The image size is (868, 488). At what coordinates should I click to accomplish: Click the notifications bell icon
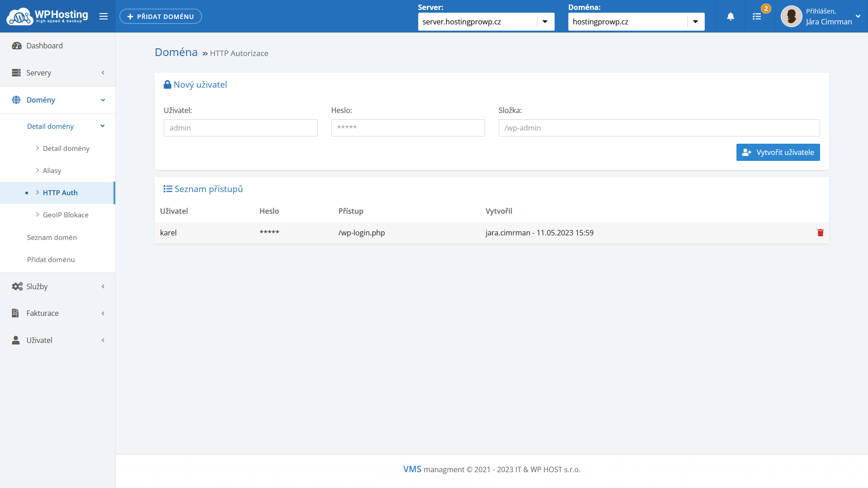731,17
